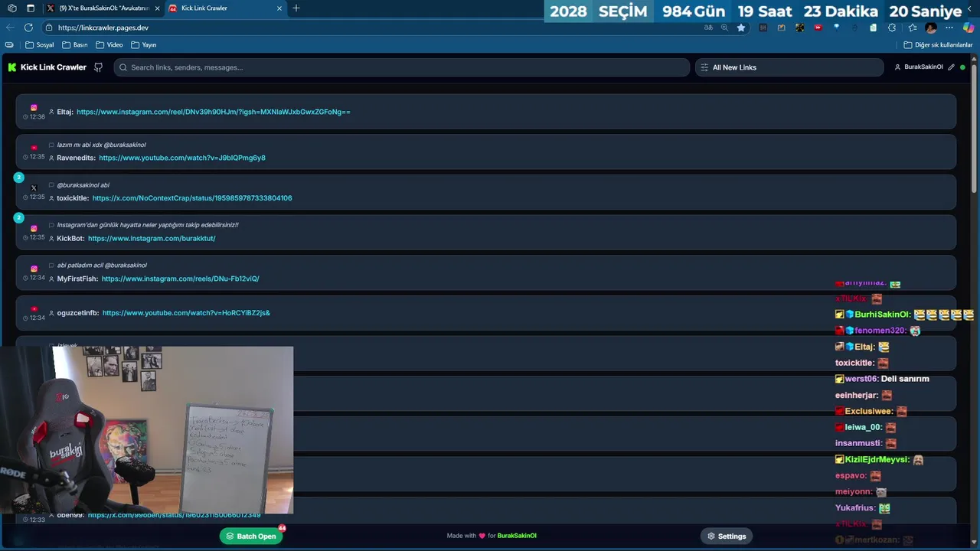
Task: Click the blue diamond extension icon
Action: 836,28
